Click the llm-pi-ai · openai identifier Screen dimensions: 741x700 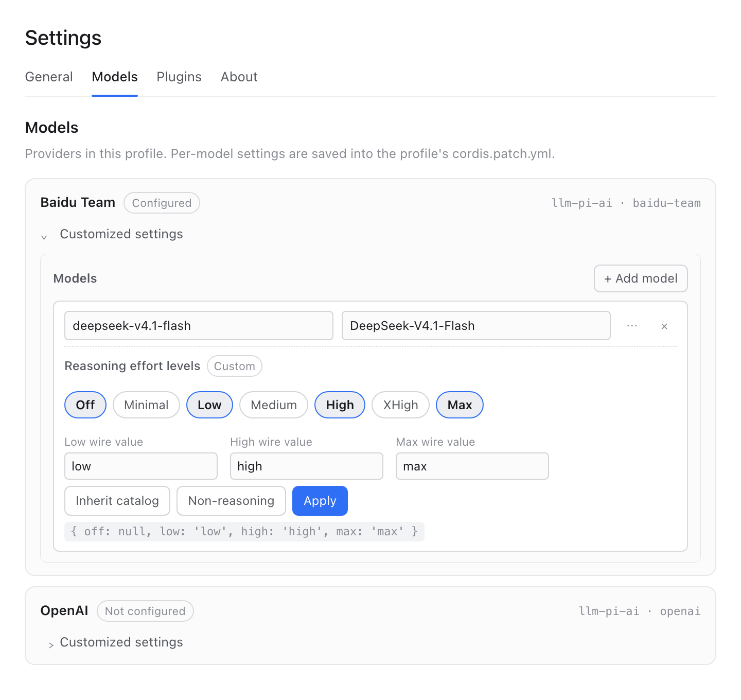click(x=640, y=611)
